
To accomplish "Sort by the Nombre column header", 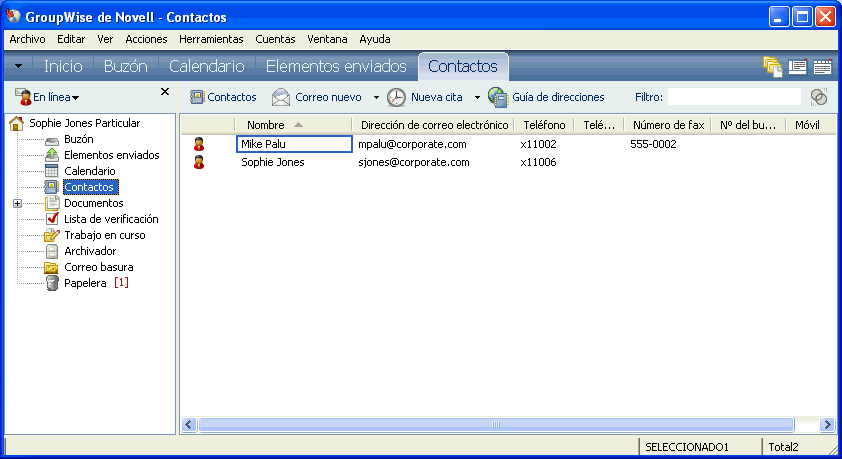I will (x=293, y=125).
